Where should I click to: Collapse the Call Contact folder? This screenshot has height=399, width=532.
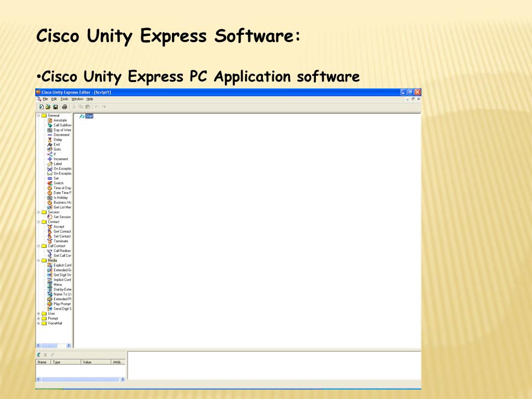tap(38, 246)
